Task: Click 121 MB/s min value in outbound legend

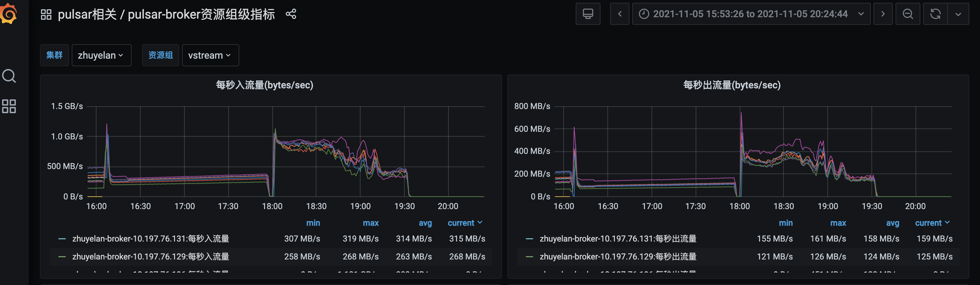Action: [x=775, y=257]
